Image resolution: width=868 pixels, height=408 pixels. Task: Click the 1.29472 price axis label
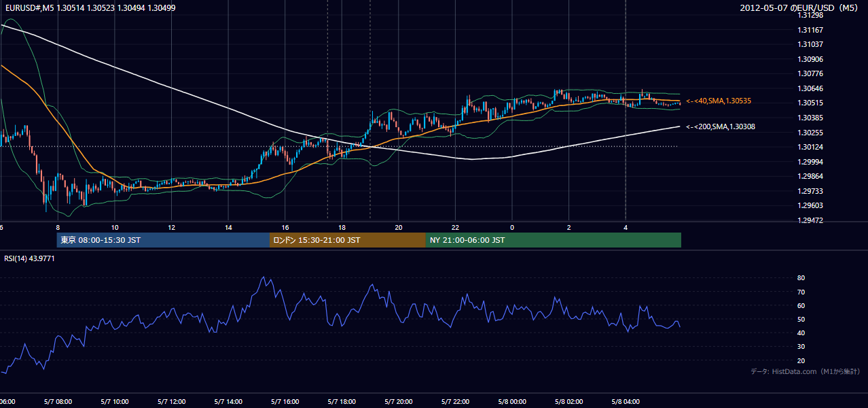(811, 220)
